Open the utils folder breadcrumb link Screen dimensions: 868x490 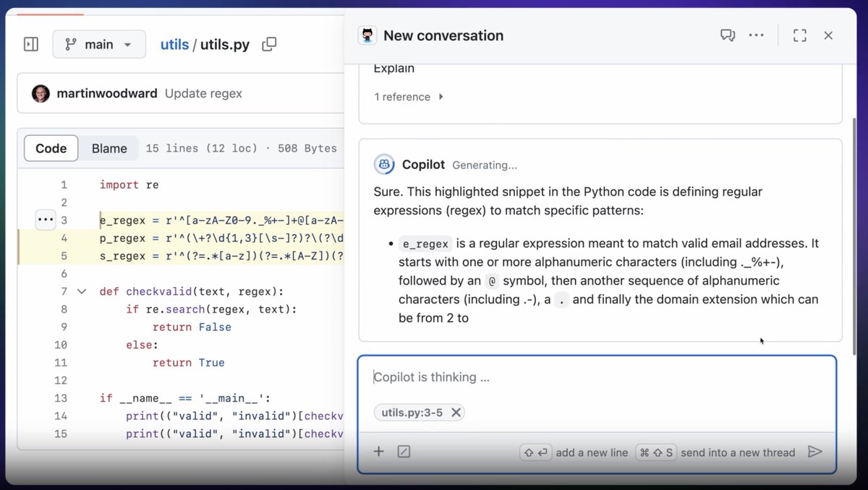(x=174, y=45)
